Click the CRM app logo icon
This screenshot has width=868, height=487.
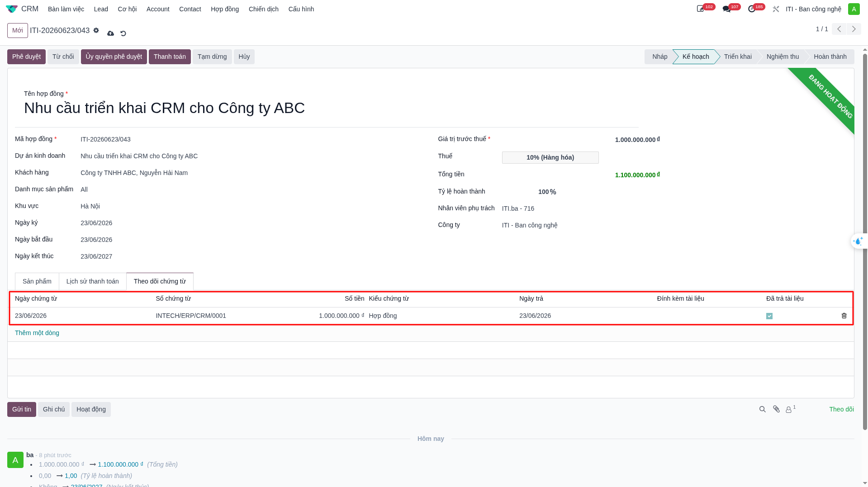click(x=12, y=9)
